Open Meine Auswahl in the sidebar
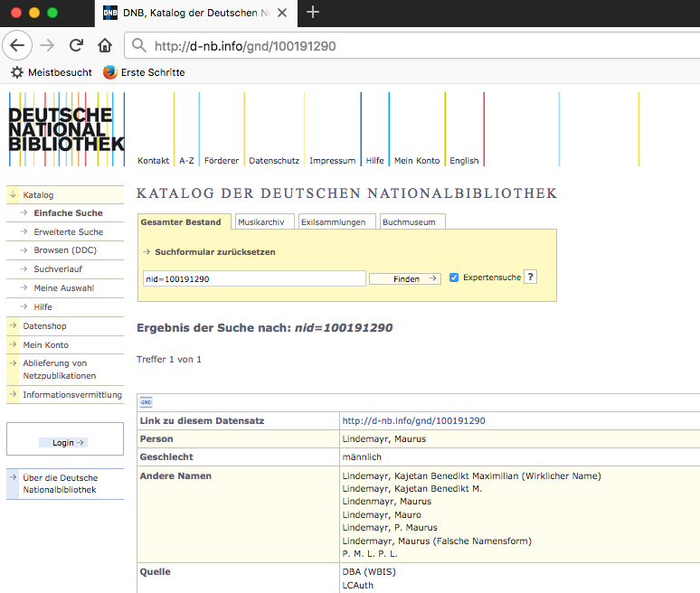Image resolution: width=700 pixels, height=593 pixels. pyautogui.click(x=64, y=288)
